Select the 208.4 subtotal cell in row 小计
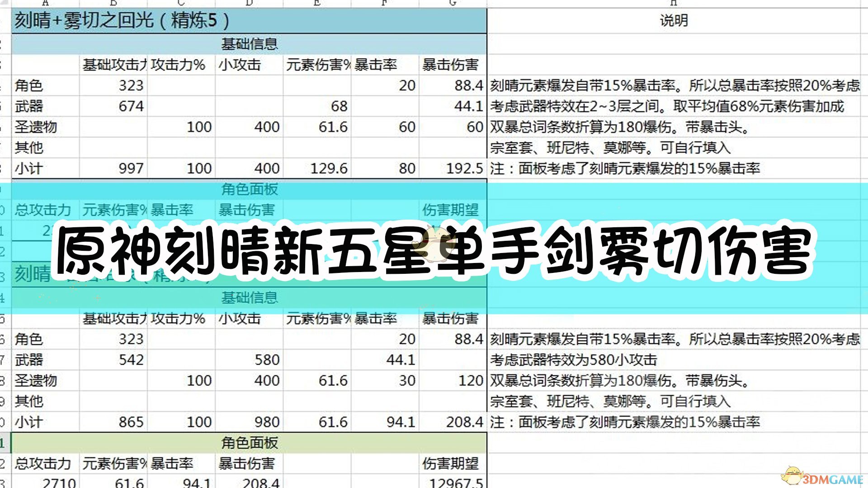 (464, 422)
